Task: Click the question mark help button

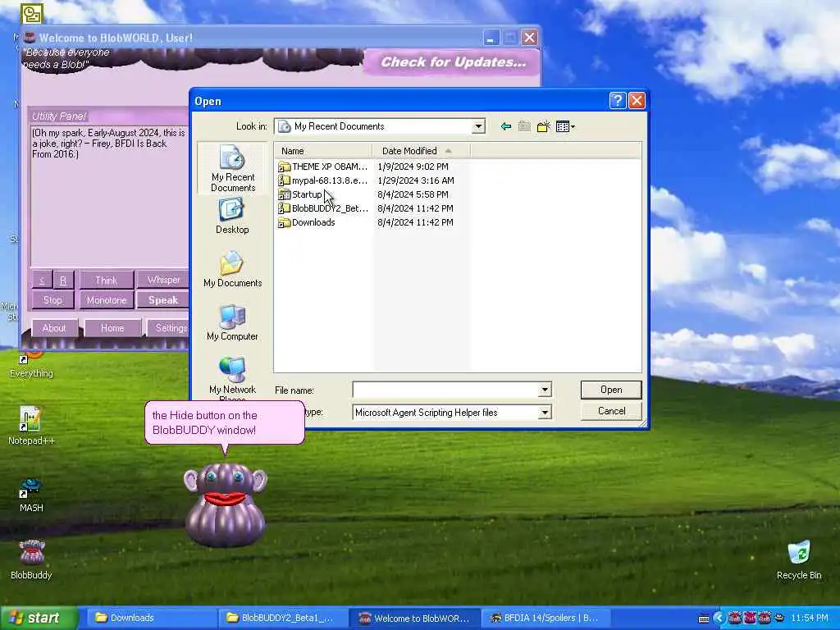Action: pyautogui.click(x=618, y=101)
